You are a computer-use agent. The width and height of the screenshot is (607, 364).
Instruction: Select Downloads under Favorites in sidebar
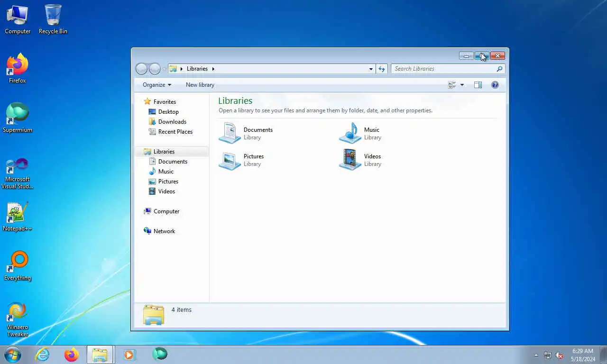pyautogui.click(x=167, y=122)
